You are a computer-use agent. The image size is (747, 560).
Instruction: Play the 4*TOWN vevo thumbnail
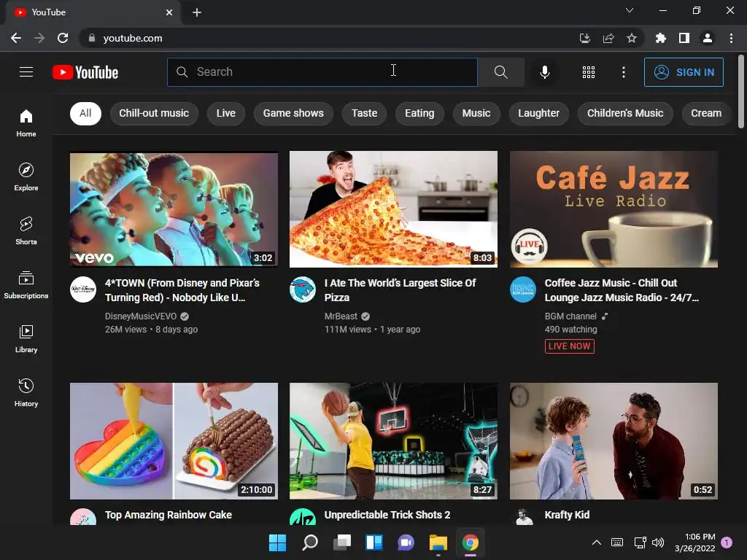[x=174, y=209]
